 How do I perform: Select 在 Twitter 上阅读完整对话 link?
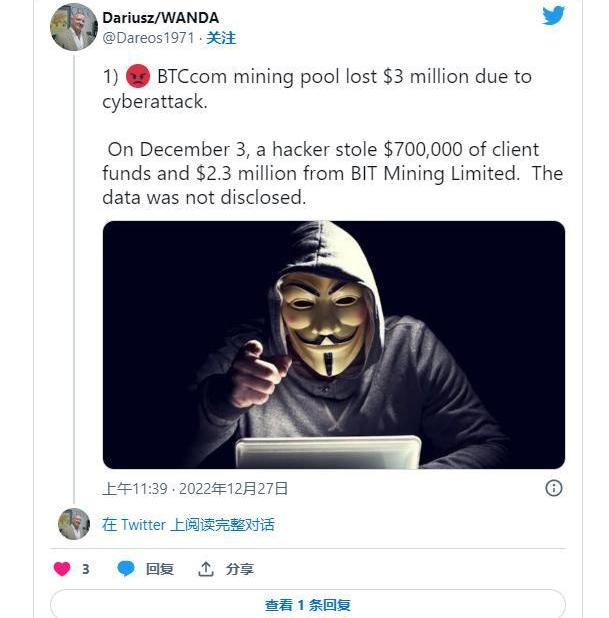[188, 525]
